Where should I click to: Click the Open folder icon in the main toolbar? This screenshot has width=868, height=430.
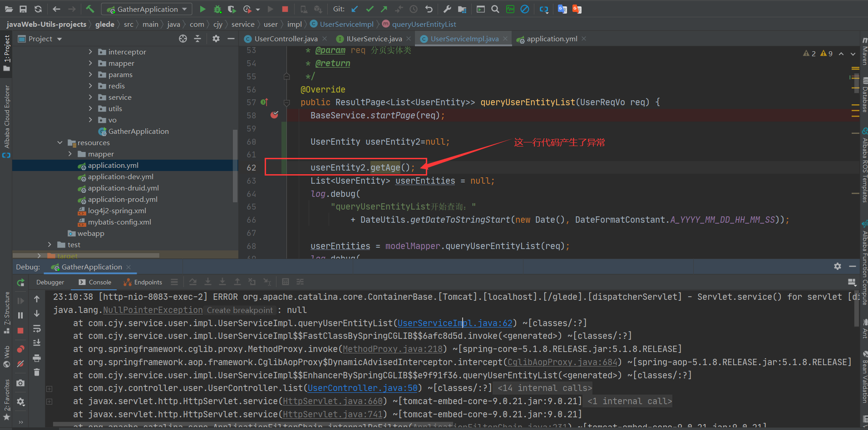click(9, 9)
